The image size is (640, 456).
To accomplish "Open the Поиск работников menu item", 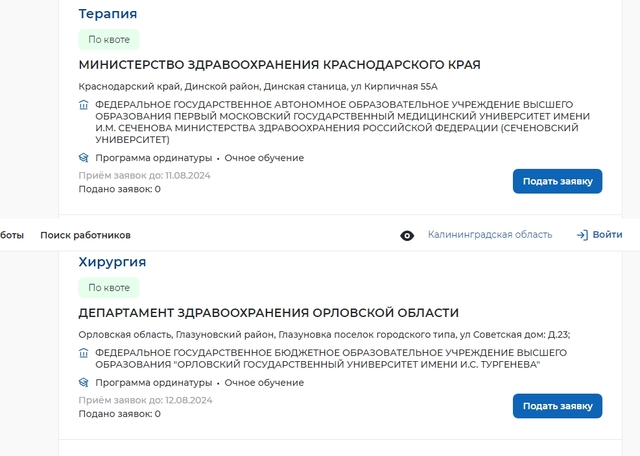I will click(85, 235).
